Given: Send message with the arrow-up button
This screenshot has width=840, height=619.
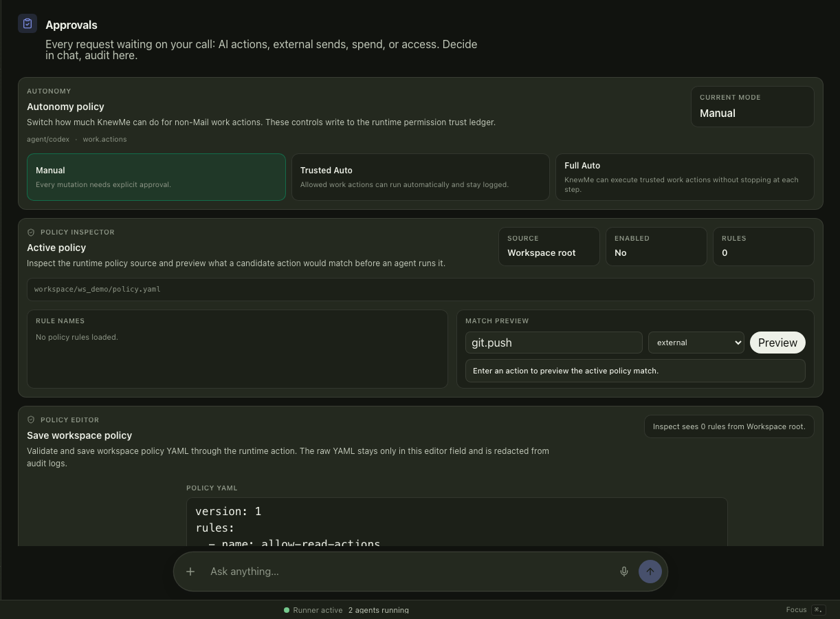Looking at the screenshot, I should coord(650,572).
